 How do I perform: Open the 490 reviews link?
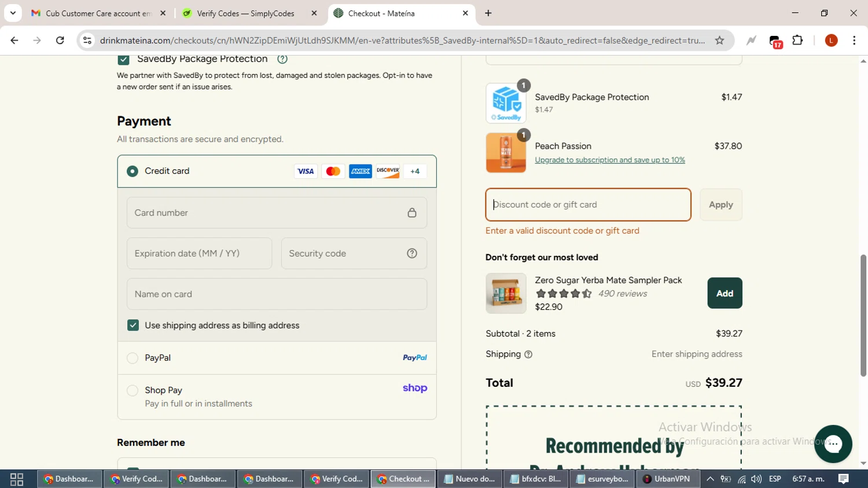623,293
